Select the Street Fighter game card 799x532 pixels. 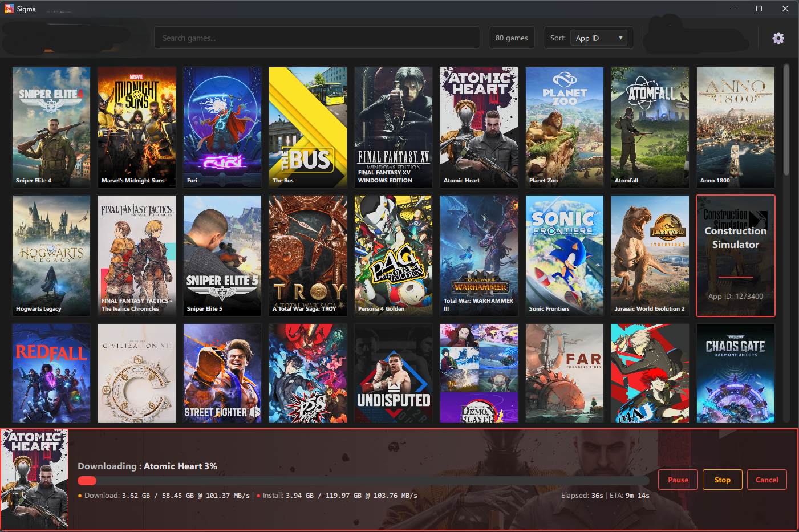(x=222, y=373)
